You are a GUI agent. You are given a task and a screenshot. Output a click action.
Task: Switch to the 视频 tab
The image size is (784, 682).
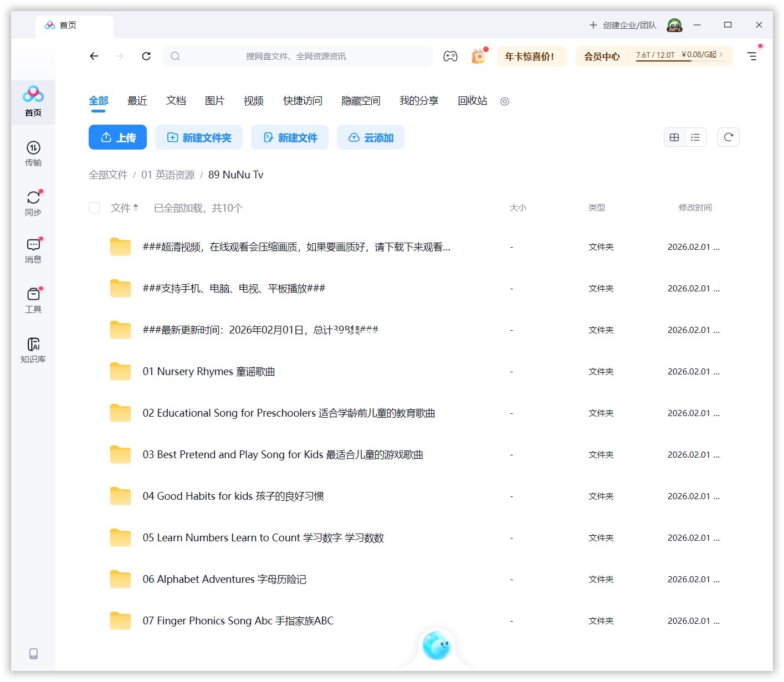coord(253,101)
